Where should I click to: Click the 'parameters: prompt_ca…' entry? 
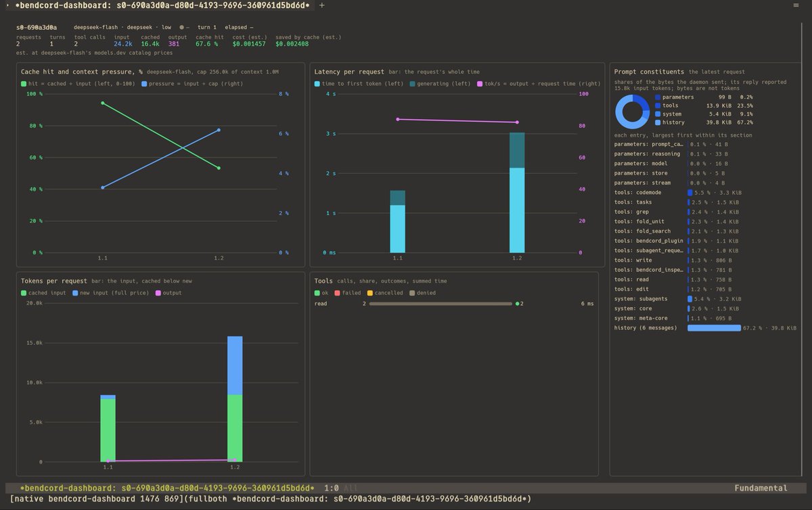click(x=648, y=144)
